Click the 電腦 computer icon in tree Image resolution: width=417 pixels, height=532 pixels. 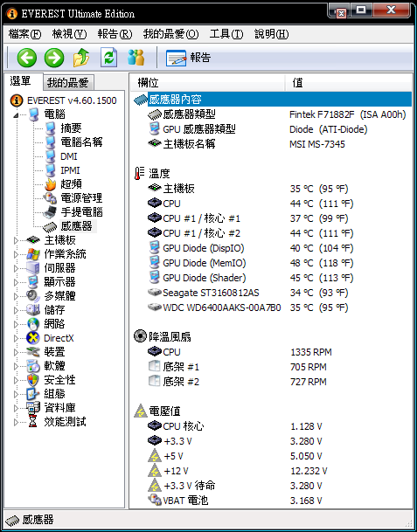click(34, 114)
